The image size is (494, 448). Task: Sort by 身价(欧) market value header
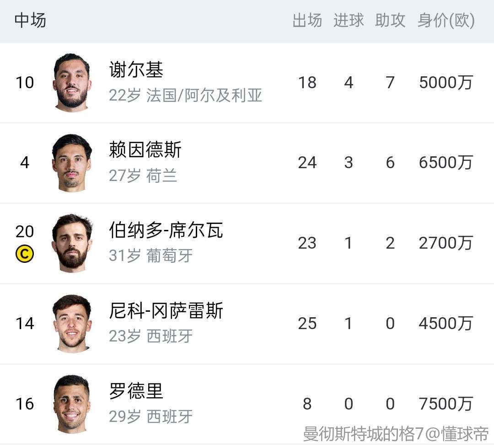pyautogui.click(x=446, y=21)
